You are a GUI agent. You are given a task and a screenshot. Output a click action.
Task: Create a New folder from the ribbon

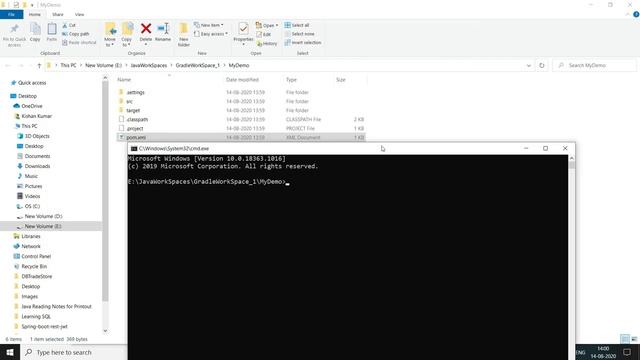click(x=184, y=34)
